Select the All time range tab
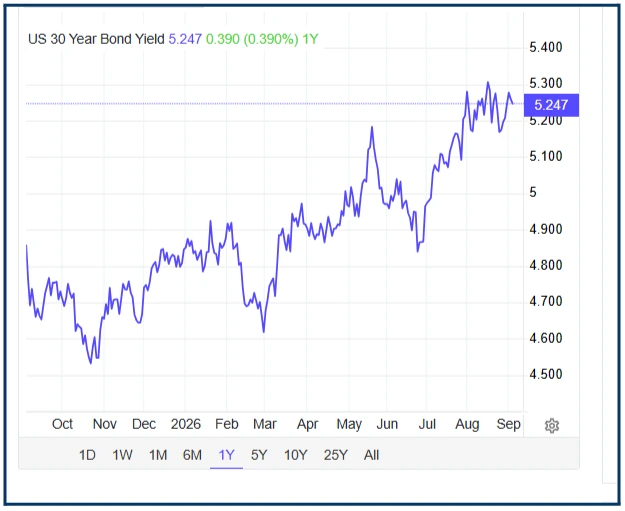The image size is (625, 511). [371, 455]
